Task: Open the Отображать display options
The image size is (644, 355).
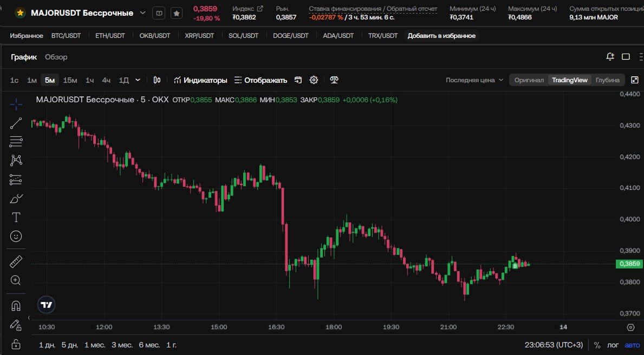Action: [261, 80]
